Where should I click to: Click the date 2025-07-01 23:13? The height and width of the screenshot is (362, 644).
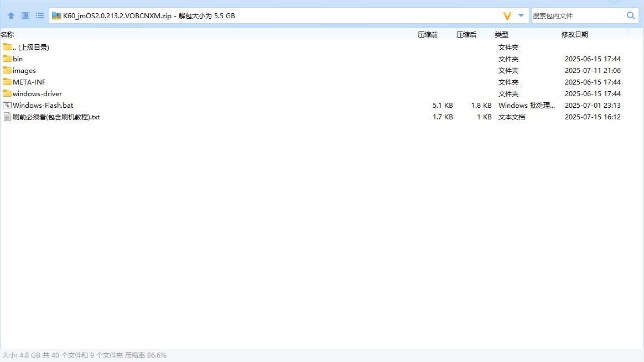(x=593, y=106)
